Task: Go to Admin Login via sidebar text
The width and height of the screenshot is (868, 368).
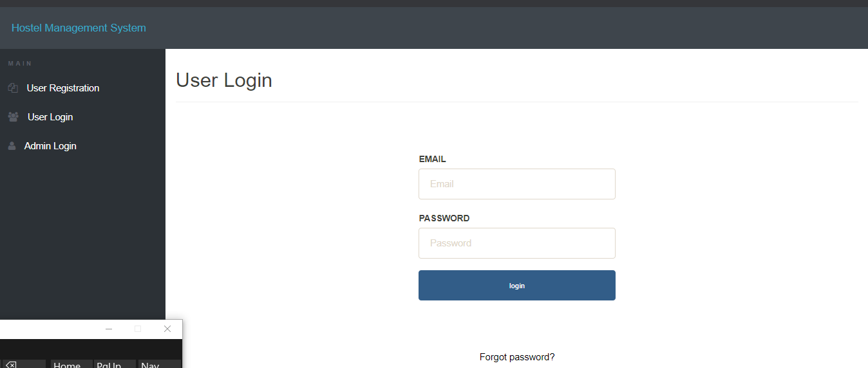Action: [x=50, y=146]
